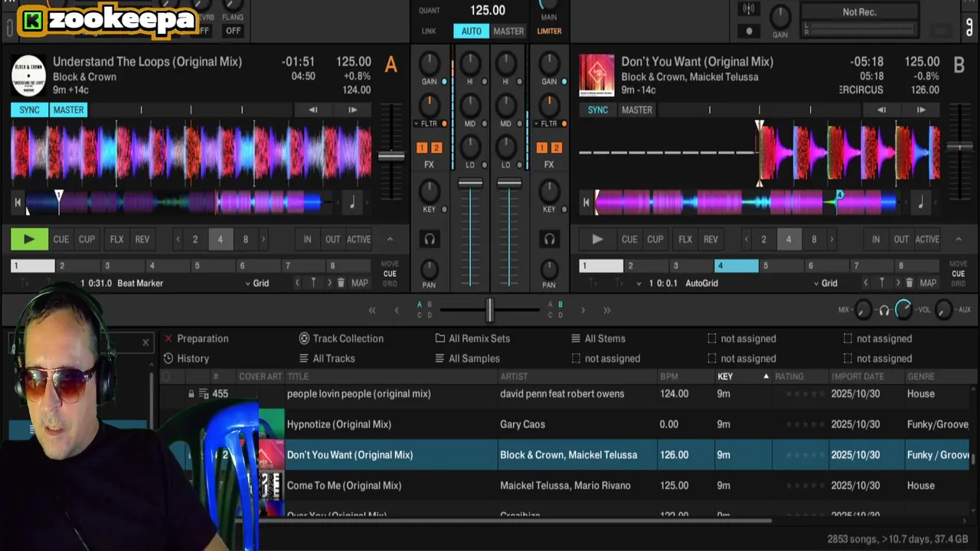Delete cue point trash icon deck B
980x551 pixels.
pyautogui.click(x=910, y=283)
